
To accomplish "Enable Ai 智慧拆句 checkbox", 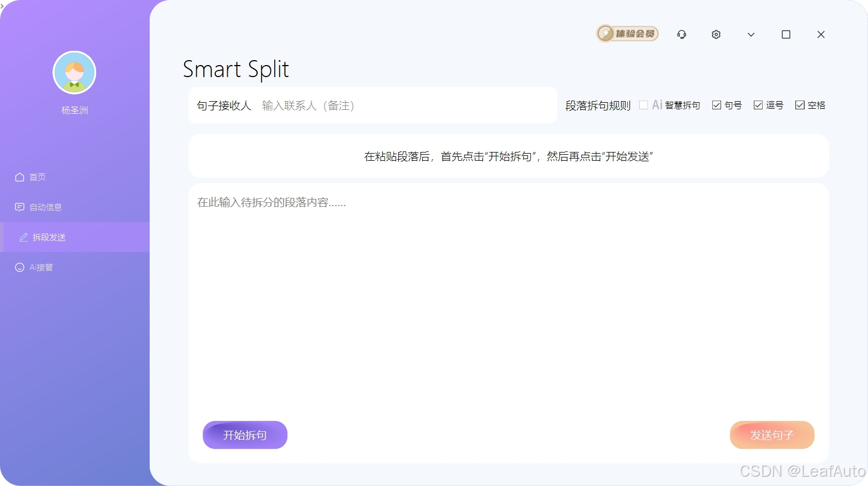I will click(643, 105).
